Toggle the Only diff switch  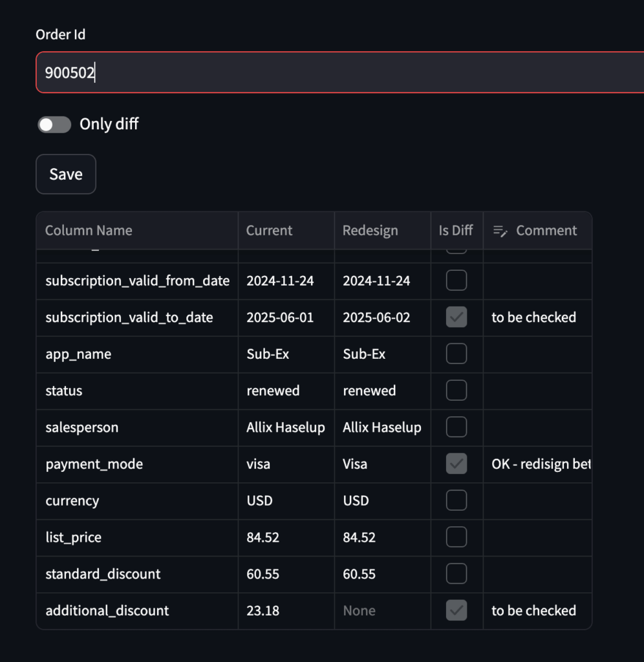[x=54, y=125]
